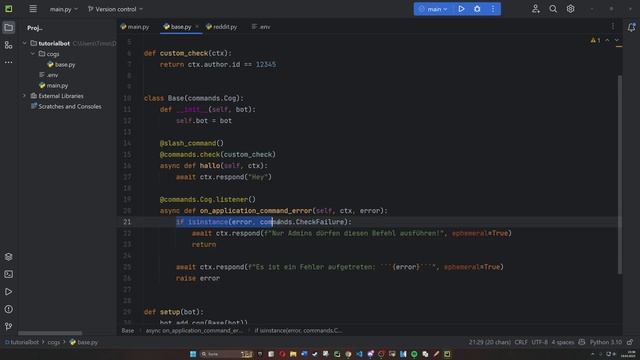Collapse the tutorialbot project folder
The image size is (640, 360).
[24, 43]
